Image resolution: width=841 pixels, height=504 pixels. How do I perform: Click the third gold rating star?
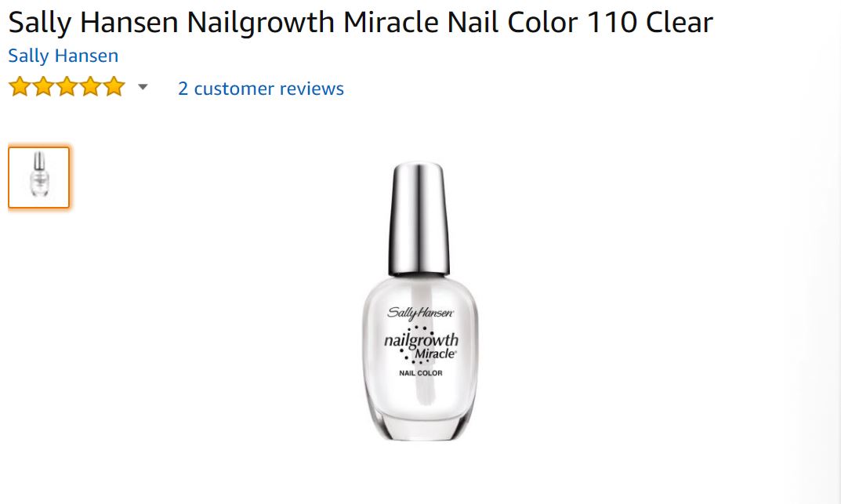coord(67,86)
